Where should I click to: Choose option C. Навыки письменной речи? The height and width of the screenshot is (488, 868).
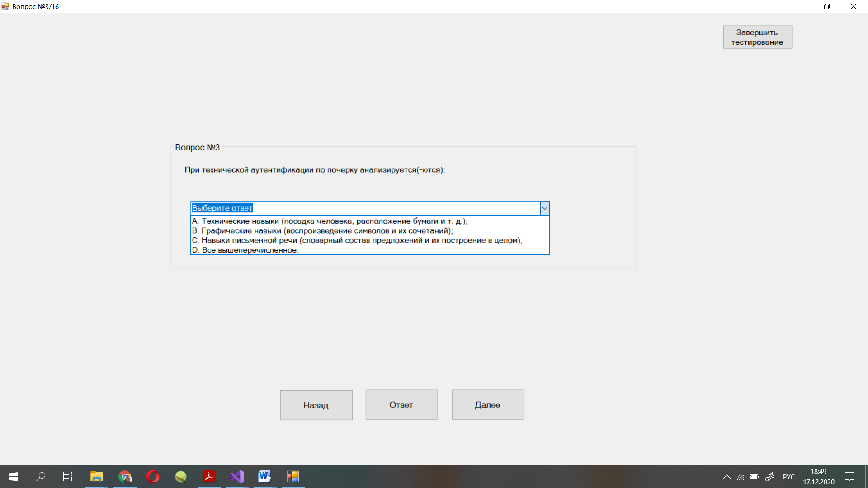[370, 240]
